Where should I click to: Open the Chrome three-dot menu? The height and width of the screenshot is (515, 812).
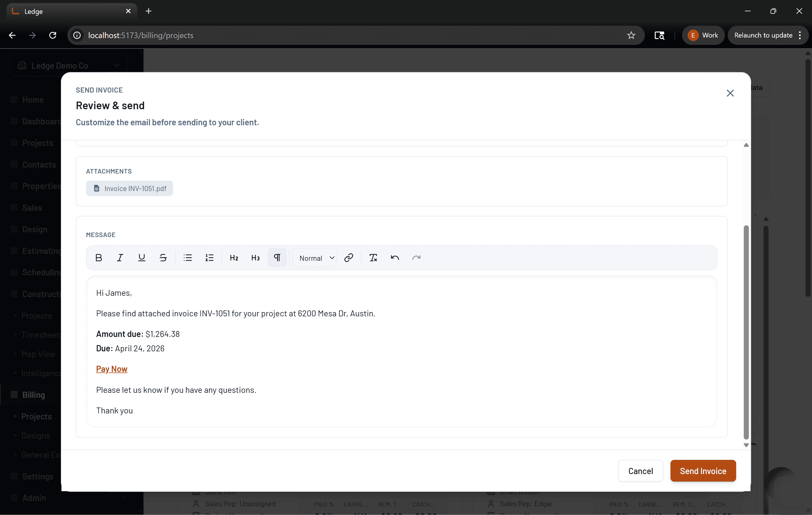800,36
